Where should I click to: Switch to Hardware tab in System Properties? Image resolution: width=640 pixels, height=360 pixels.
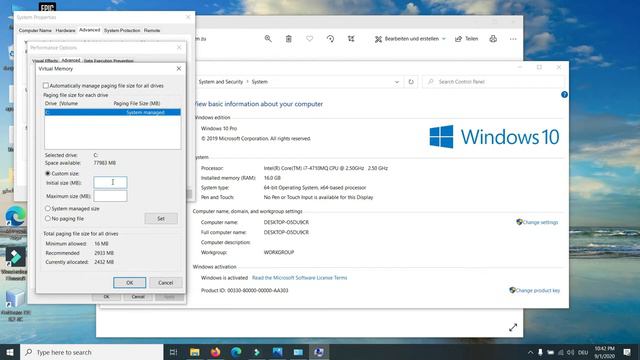pyautogui.click(x=65, y=30)
